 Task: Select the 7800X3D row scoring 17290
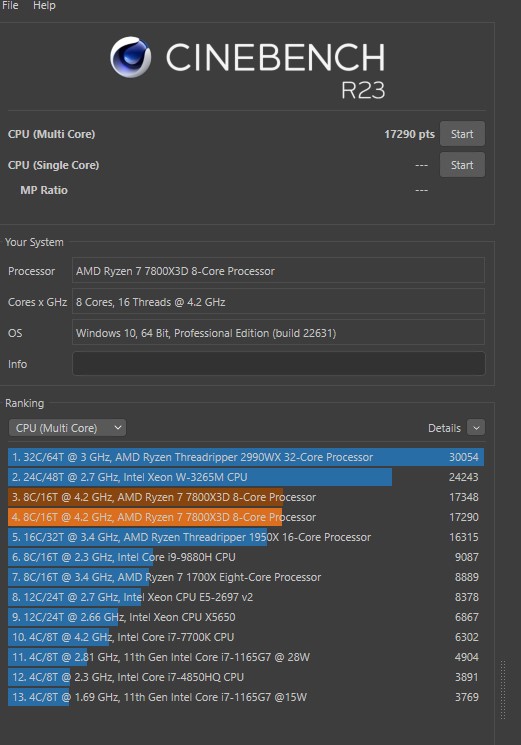coord(246,517)
